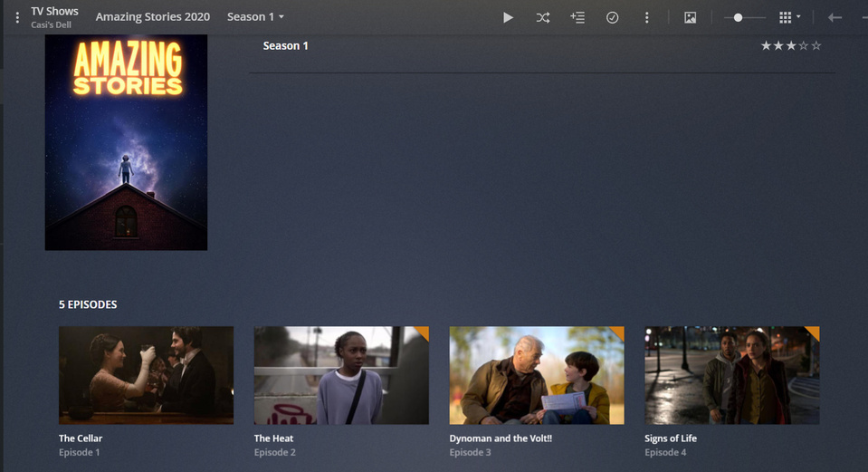
Task: Open the TV Shows library link
Action: [54, 11]
